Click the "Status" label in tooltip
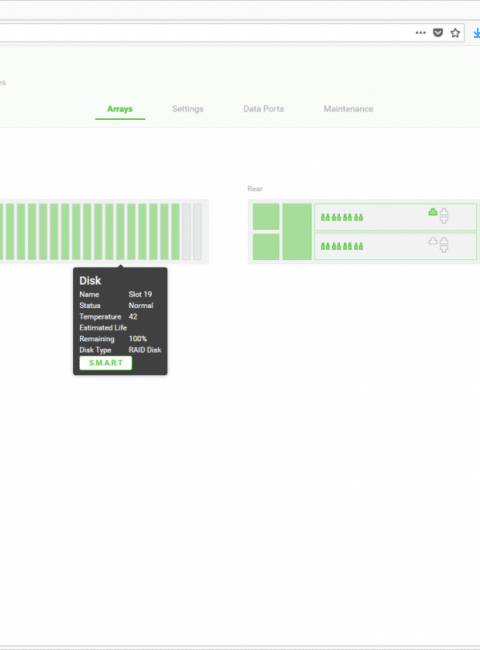The height and width of the screenshot is (650, 480). pos(90,306)
